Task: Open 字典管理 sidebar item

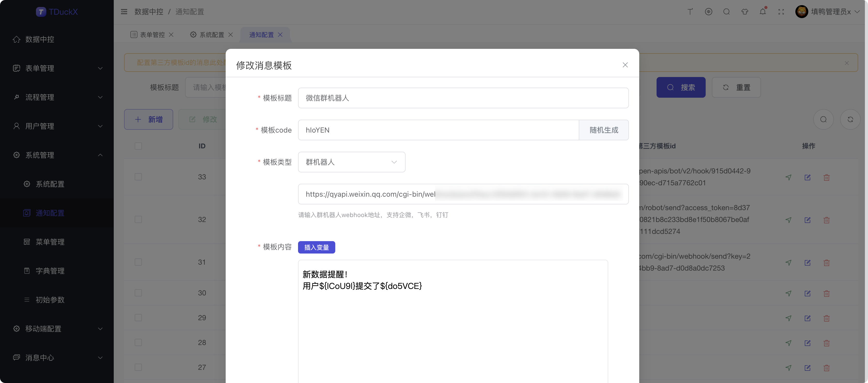Action: coord(57,271)
